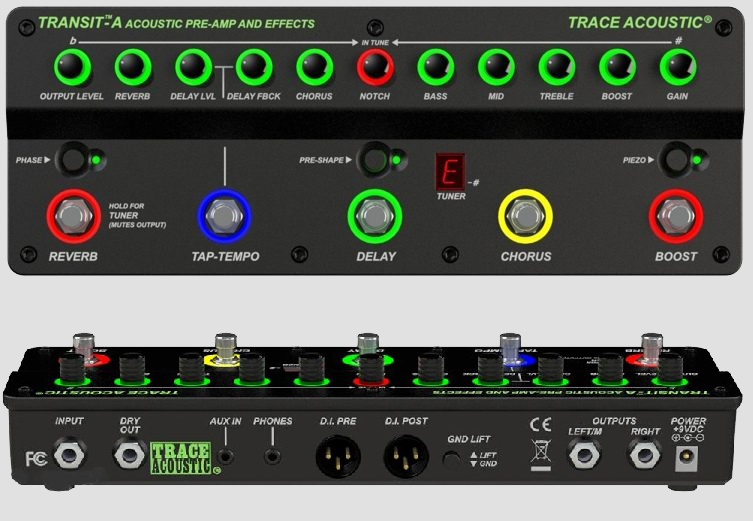
Task: Toggle the Phase switch
Action: click(x=72, y=159)
